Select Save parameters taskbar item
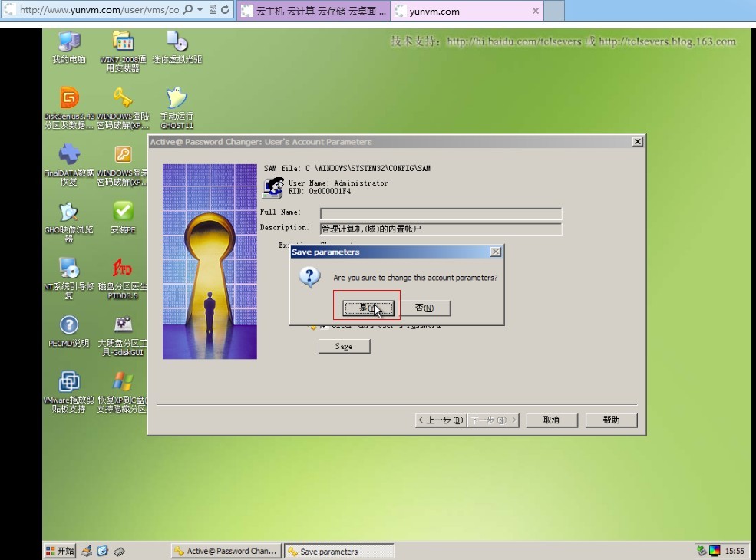This screenshot has width=756, height=560. coord(339,551)
